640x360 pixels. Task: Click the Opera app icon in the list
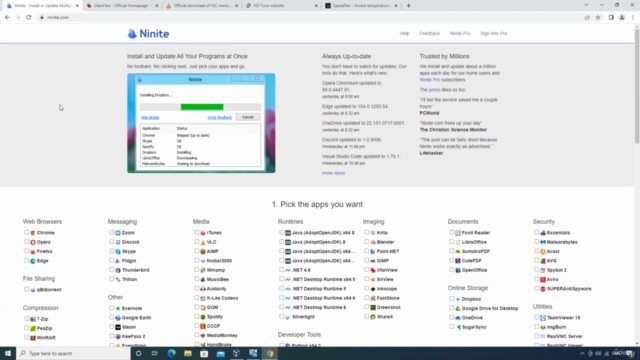click(x=33, y=242)
